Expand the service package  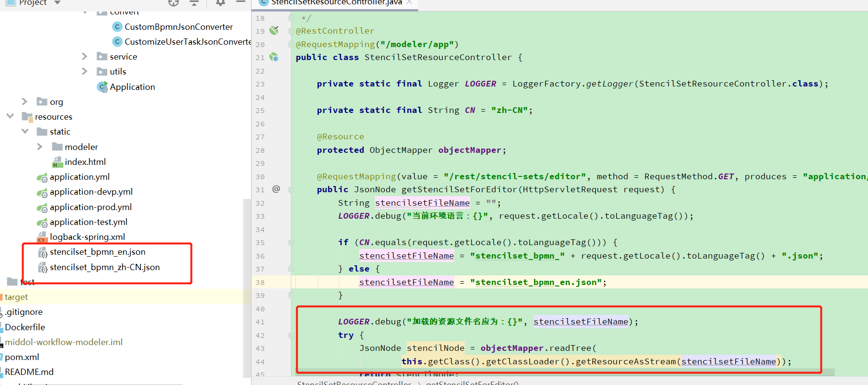(x=84, y=56)
